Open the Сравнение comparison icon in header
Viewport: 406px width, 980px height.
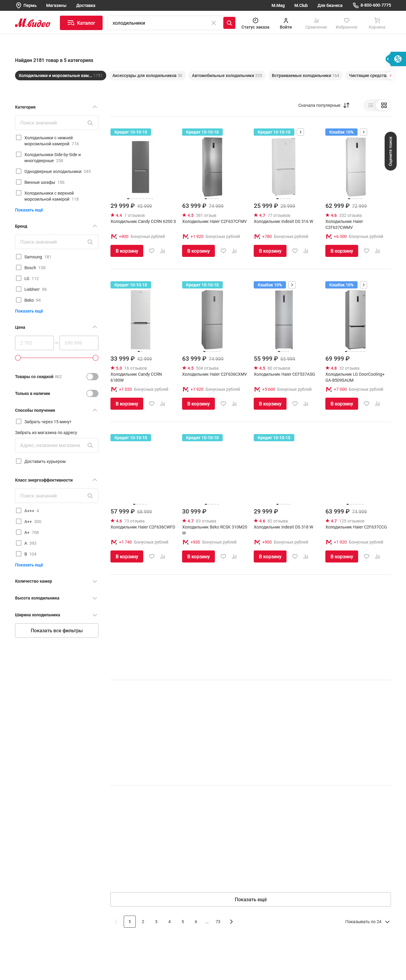tap(316, 20)
